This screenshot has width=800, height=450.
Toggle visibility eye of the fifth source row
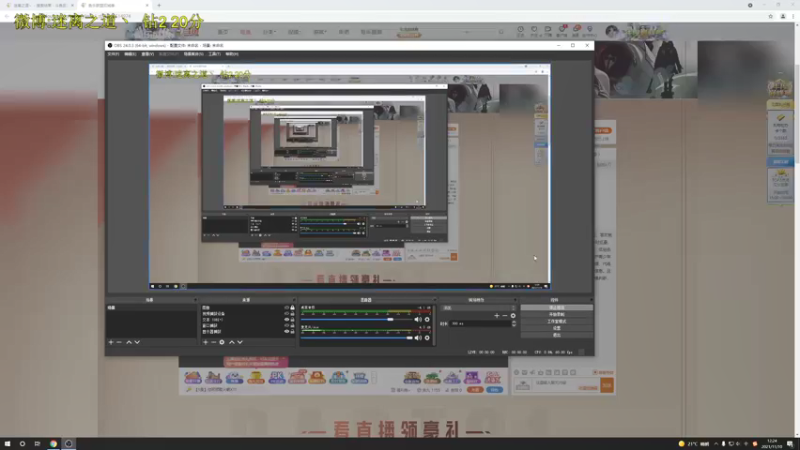point(287,332)
